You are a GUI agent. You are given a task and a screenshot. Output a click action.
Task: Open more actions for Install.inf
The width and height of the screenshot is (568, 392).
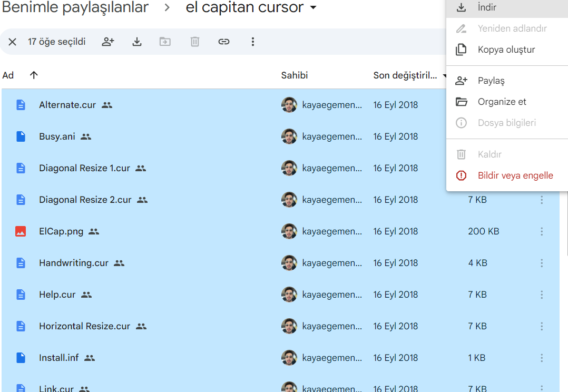[x=542, y=358]
